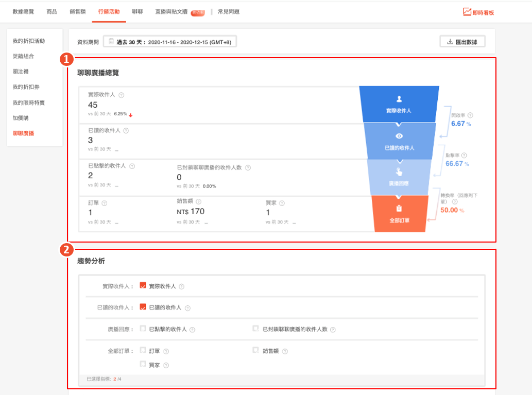532x395 pixels.
Task: Click help icon beside 已封鎖聊聊廣播的收件人數 metric
Action: pos(248,168)
